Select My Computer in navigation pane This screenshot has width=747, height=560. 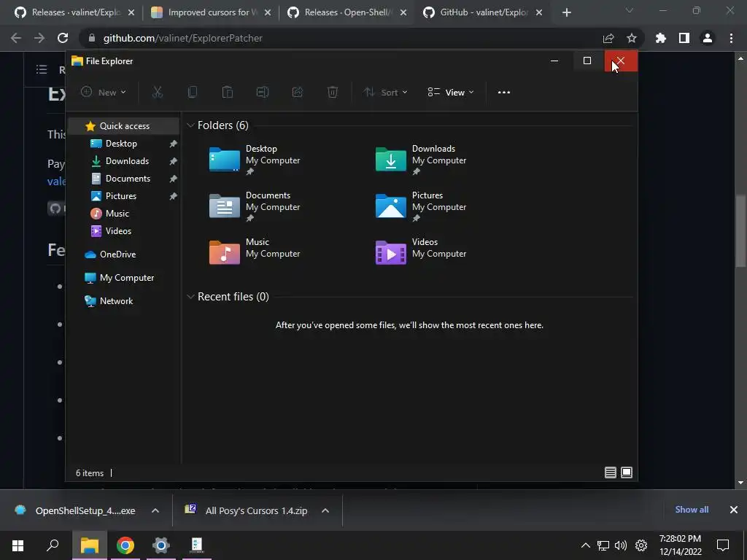(x=123, y=278)
